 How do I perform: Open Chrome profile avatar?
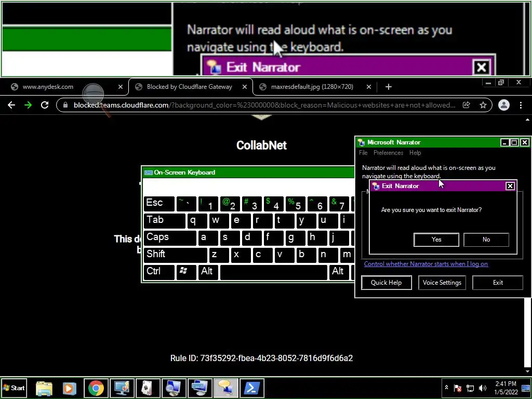click(x=504, y=105)
